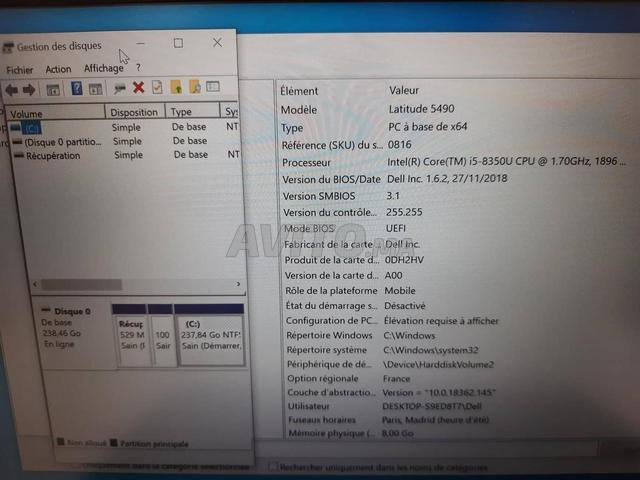Click the folder search toolbar icon
Viewport: 640px width, 480px height.
pyautogui.click(x=195, y=87)
